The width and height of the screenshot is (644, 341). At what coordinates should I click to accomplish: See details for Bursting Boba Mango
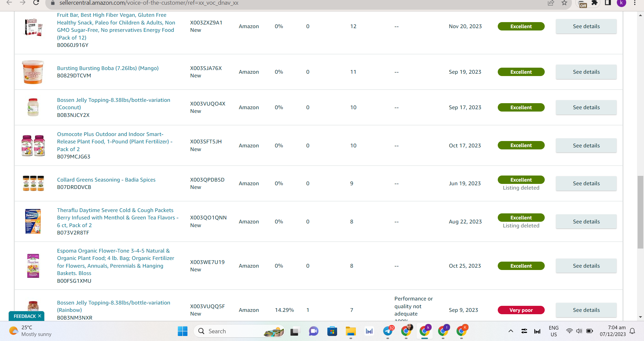click(586, 72)
